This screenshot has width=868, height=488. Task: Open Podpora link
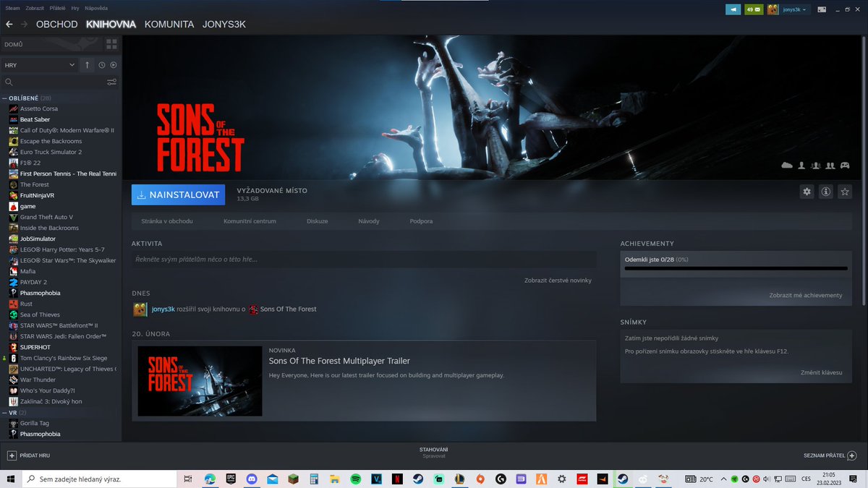coord(421,221)
